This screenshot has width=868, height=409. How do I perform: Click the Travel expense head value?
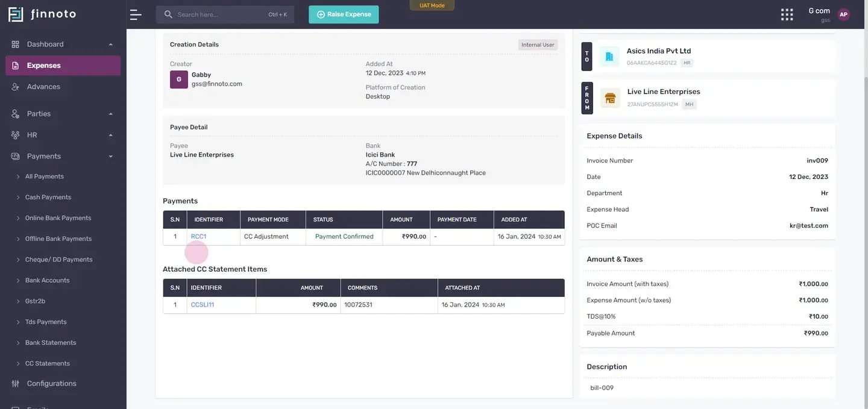pyautogui.click(x=819, y=210)
